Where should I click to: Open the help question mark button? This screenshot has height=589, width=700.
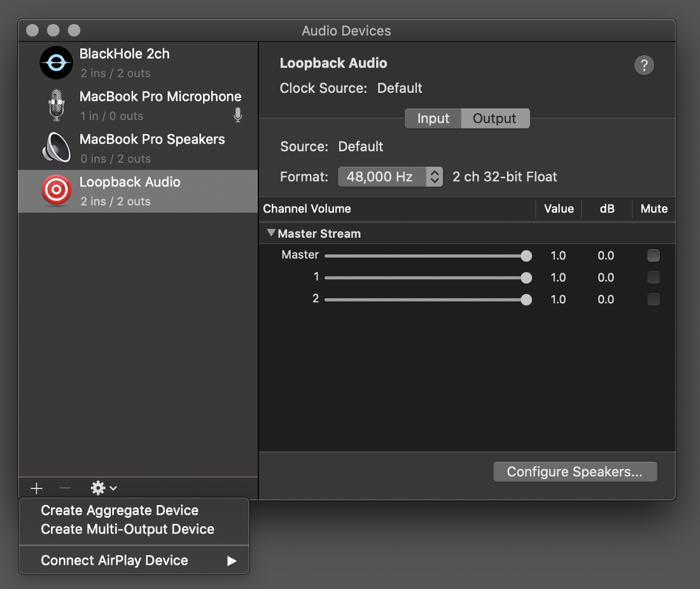(x=644, y=66)
